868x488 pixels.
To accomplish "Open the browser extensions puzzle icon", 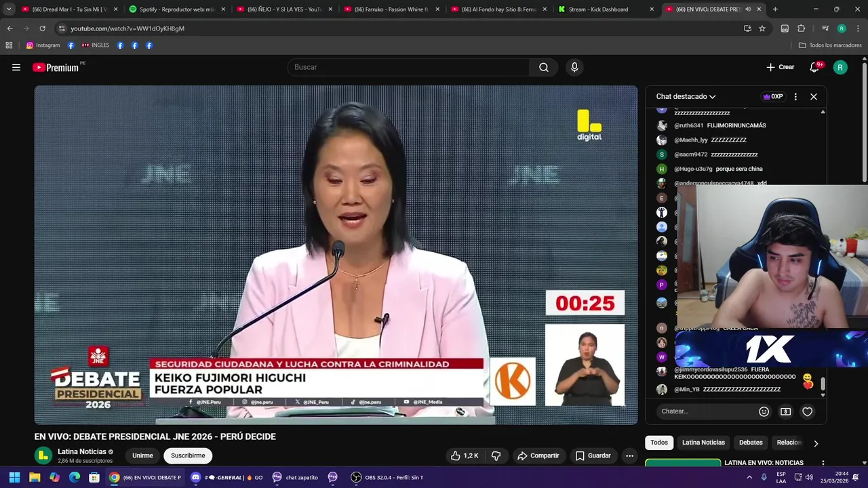I will [801, 28].
